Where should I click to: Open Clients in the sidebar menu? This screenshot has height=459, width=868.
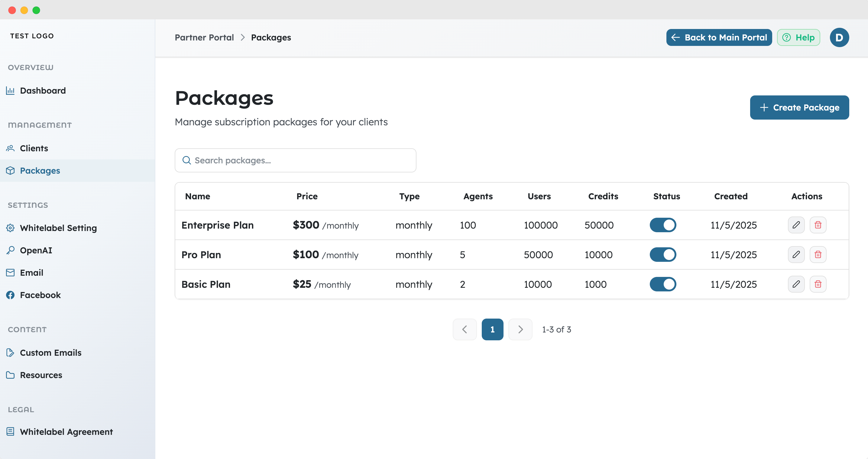coord(34,148)
